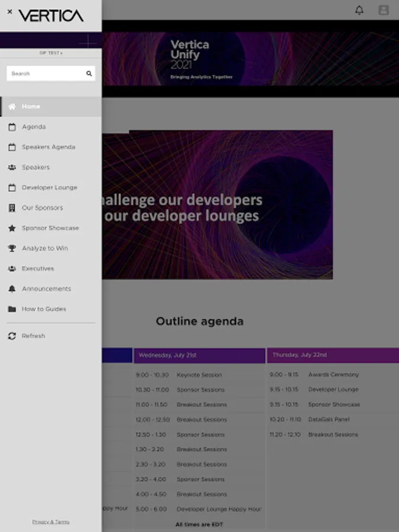The image size is (399, 532).
Task: Open the Agenda menu item
Action: pos(51,127)
